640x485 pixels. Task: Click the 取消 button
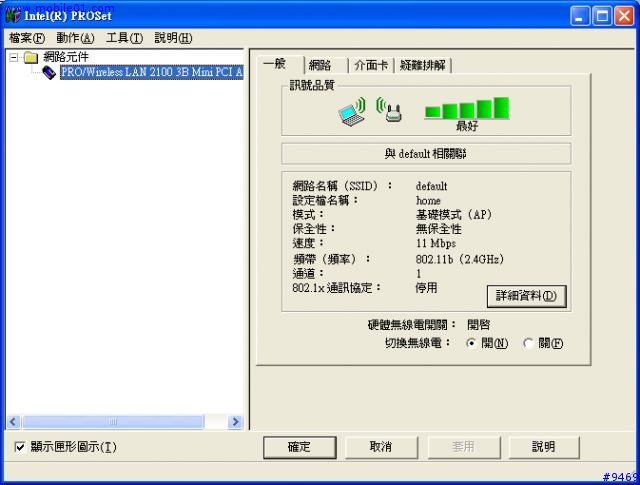click(381, 447)
